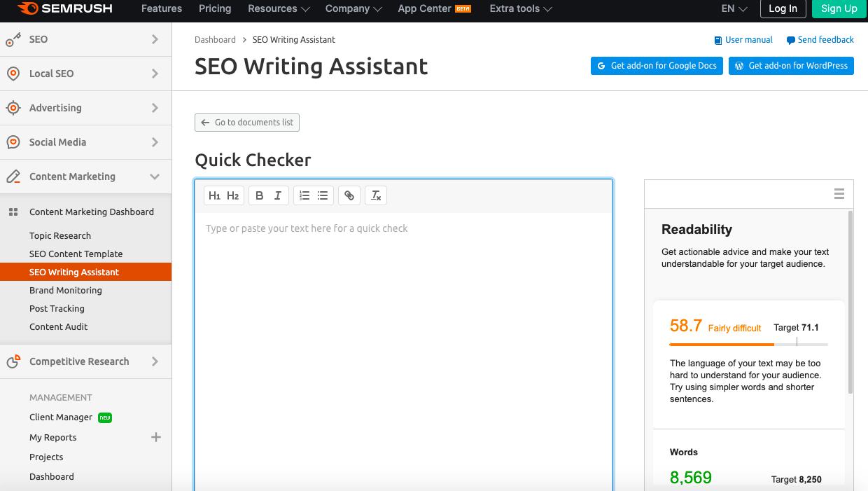868x491 pixels.
Task: Click Get add-on for Google Docs
Action: pos(657,66)
